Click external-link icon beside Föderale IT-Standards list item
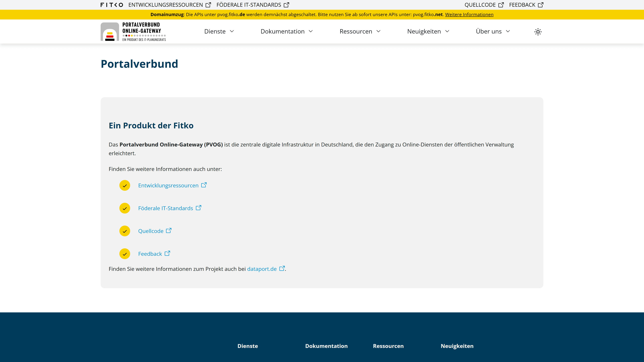Viewport: 644px width, 362px height. tap(199, 208)
